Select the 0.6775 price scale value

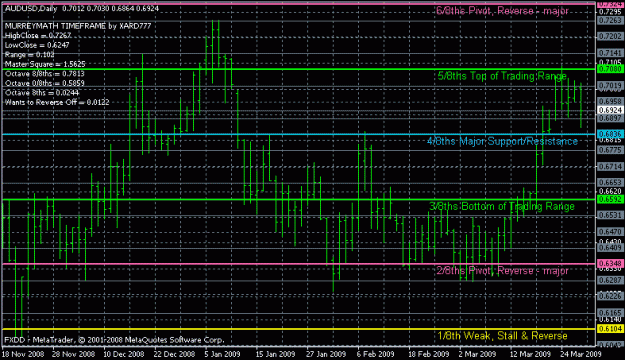(610, 150)
